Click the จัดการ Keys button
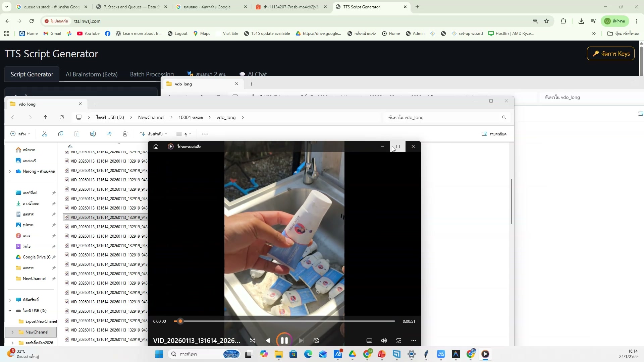This screenshot has width=644, height=362. click(x=610, y=54)
